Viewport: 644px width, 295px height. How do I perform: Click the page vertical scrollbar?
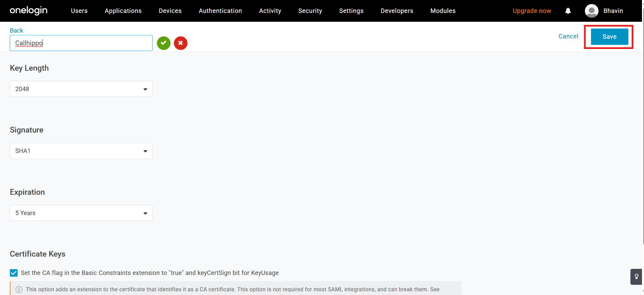(x=643, y=126)
